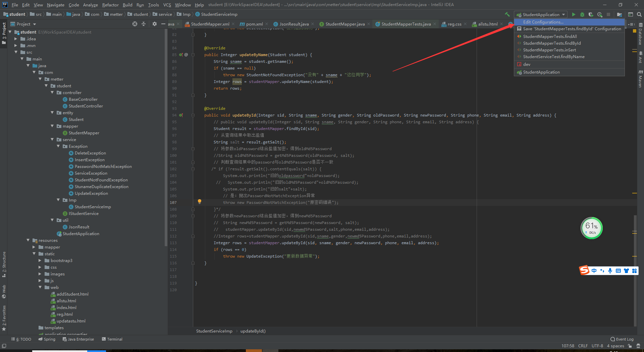The image size is (644, 352).
Task: Run with coverage icon in toolbar
Action: [x=591, y=14]
